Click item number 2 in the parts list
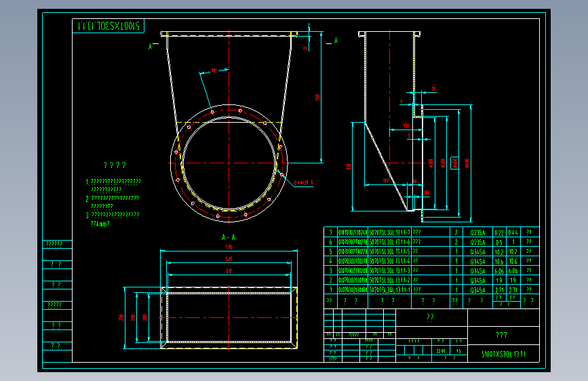Screen dimensions: 588x381 point(331,280)
